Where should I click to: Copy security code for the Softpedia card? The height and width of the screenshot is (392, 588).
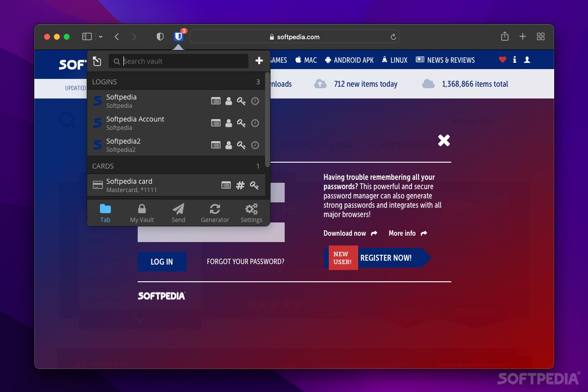point(254,185)
